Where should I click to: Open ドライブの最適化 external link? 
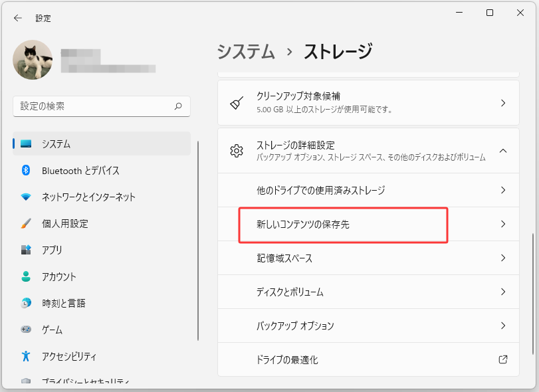(503, 359)
